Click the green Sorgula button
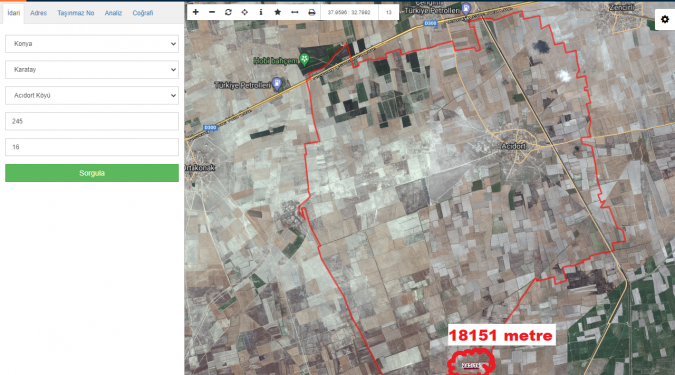Viewport: 675px width, 375px height. [92, 173]
